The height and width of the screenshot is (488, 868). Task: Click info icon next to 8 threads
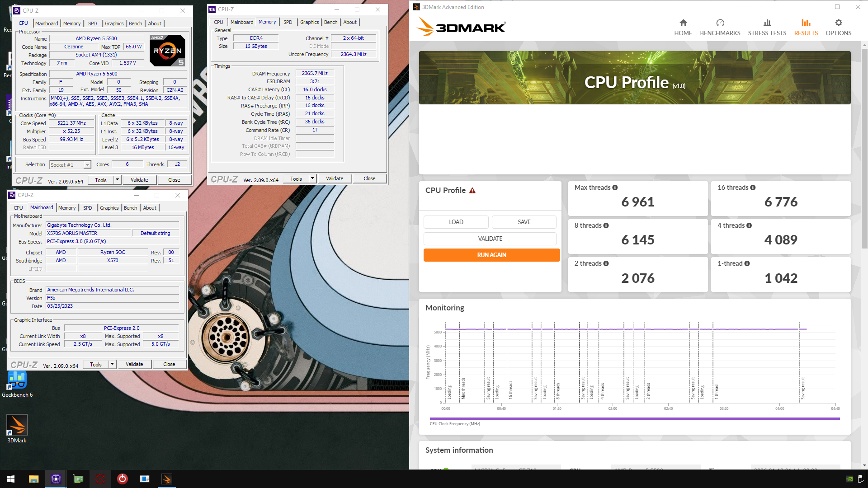[606, 225]
